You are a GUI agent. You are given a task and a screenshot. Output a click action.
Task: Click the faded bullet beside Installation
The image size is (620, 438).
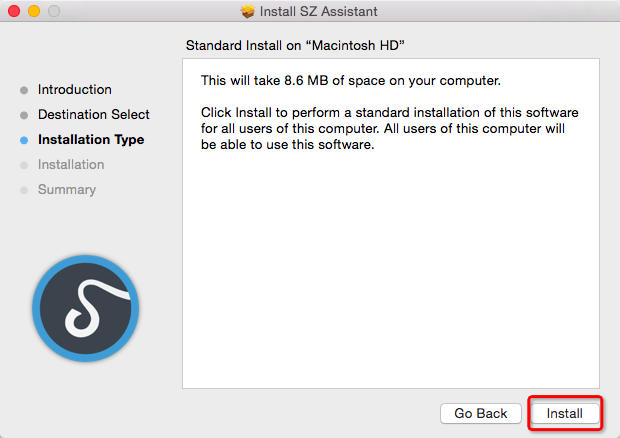click(x=24, y=165)
